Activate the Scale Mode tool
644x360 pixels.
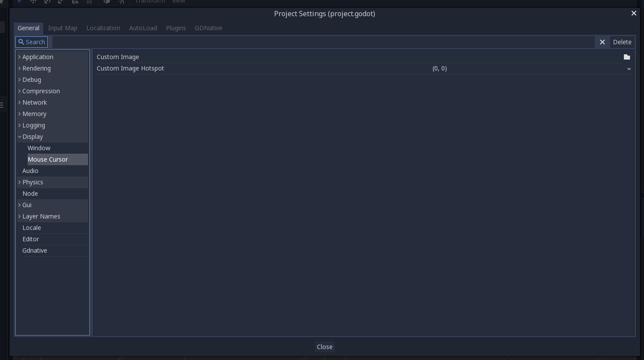coord(60,2)
